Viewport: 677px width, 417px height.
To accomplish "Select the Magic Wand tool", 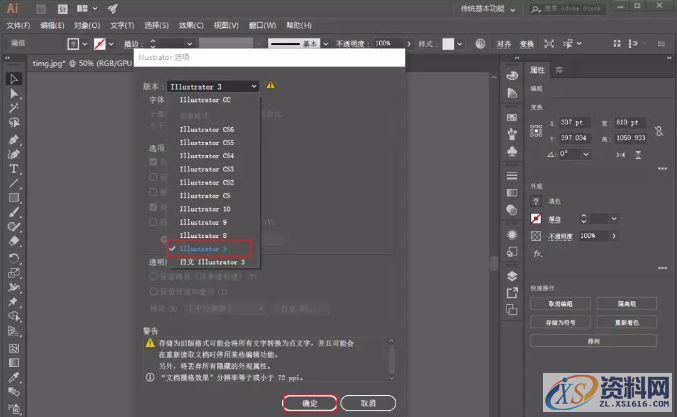I will pos(14,108).
